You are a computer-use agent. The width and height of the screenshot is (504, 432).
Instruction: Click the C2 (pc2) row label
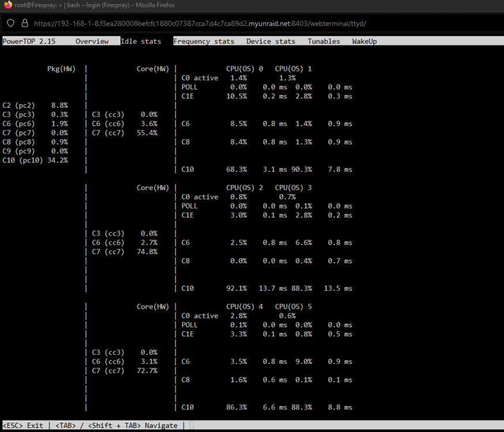pos(18,105)
